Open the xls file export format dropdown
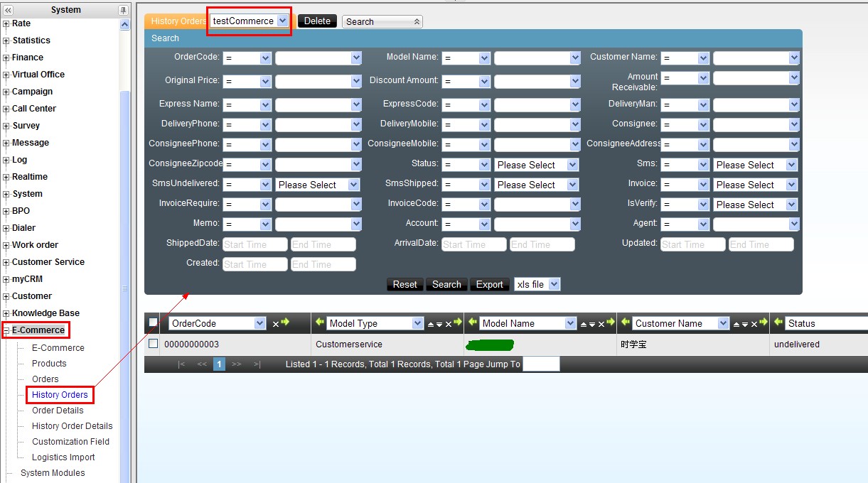The image size is (868, 483). [554, 284]
